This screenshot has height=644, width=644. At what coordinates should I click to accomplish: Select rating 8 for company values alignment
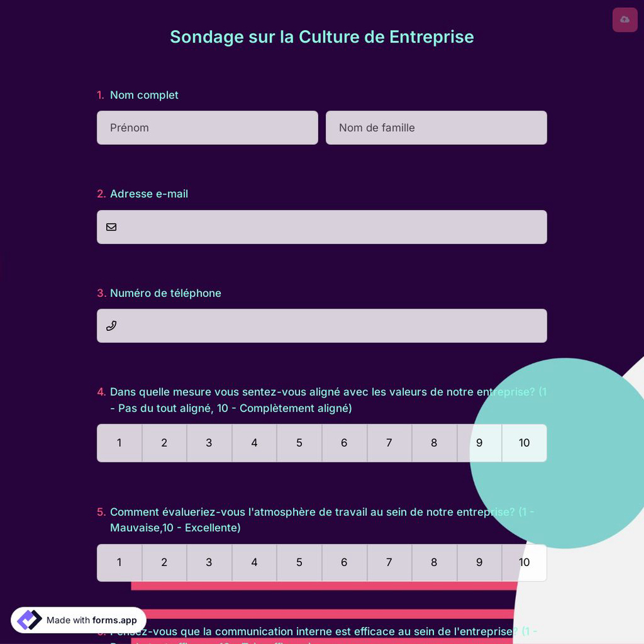coord(434,443)
